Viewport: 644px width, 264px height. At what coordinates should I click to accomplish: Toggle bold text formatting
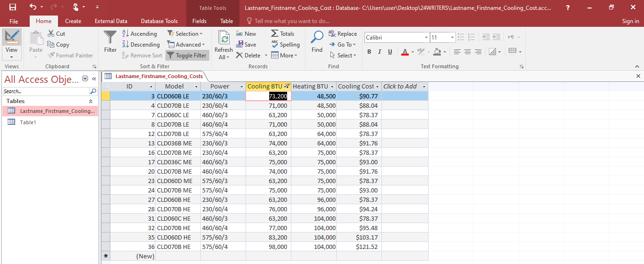(369, 52)
